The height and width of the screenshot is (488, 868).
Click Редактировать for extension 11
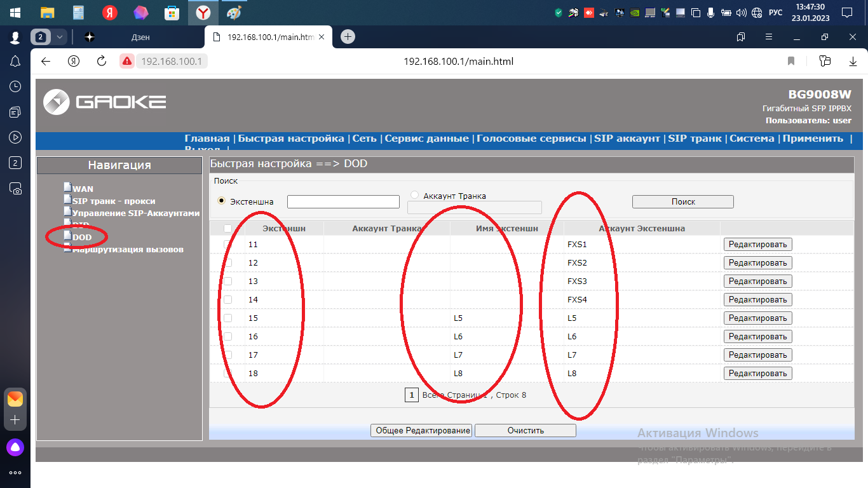pyautogui.click(x=757, y=245)
